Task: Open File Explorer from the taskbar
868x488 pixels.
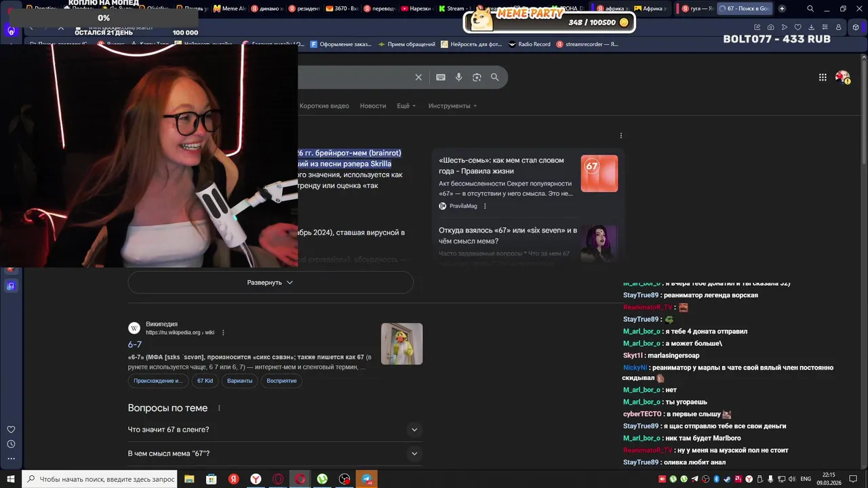Action: pyautogui.click(x=189, y=479)
